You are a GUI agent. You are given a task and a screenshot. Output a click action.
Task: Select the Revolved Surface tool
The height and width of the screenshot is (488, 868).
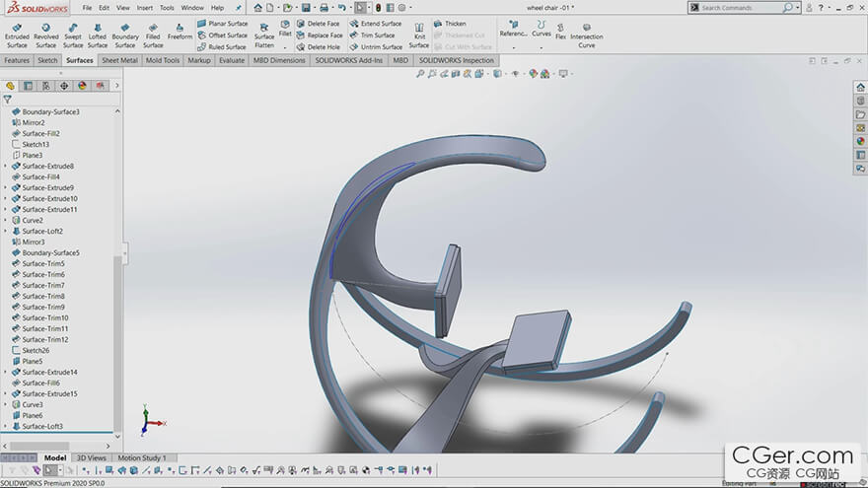click(x=46, y=35)
